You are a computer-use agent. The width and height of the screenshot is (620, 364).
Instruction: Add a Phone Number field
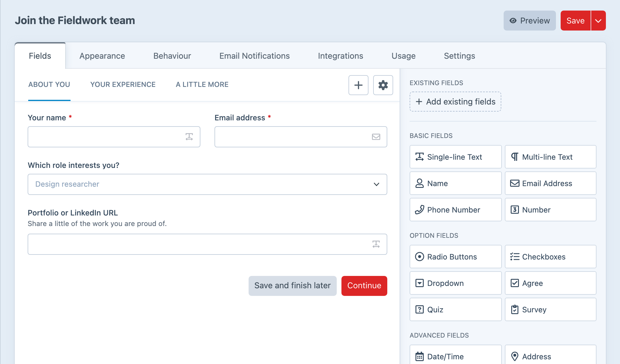[x=455, y=210]
